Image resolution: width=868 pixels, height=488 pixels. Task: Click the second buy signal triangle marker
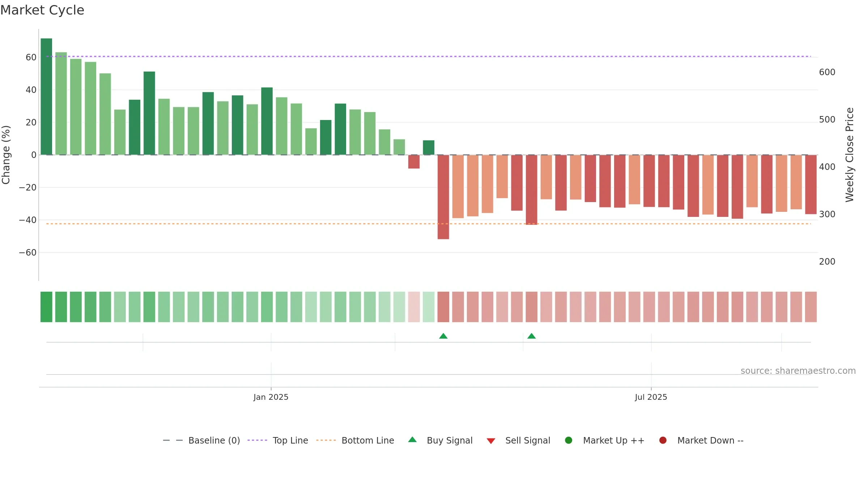tap(532, 336)
